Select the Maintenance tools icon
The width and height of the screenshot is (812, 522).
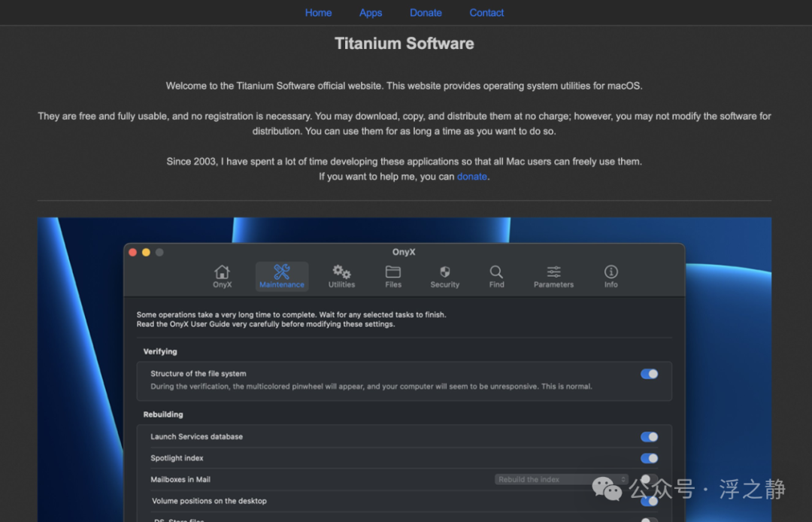click(x=282, y=277)
